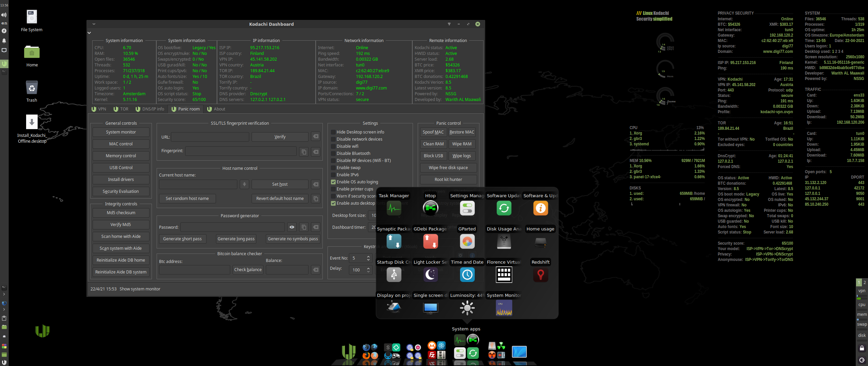
Task: Check the Enable swap option
Action: click(333, 167)
